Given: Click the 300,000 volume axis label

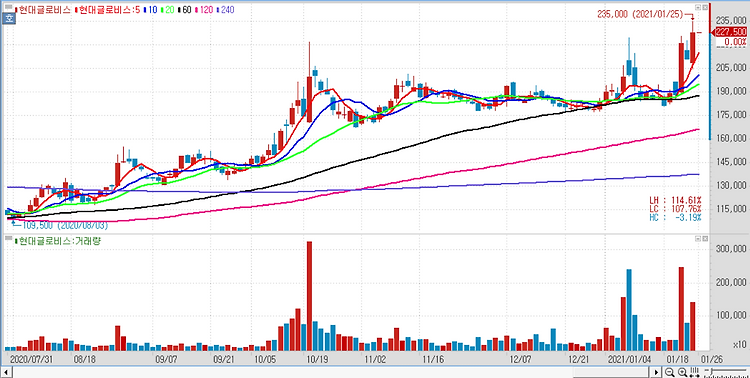Looking at the screenshot, I should click(730, 249).
